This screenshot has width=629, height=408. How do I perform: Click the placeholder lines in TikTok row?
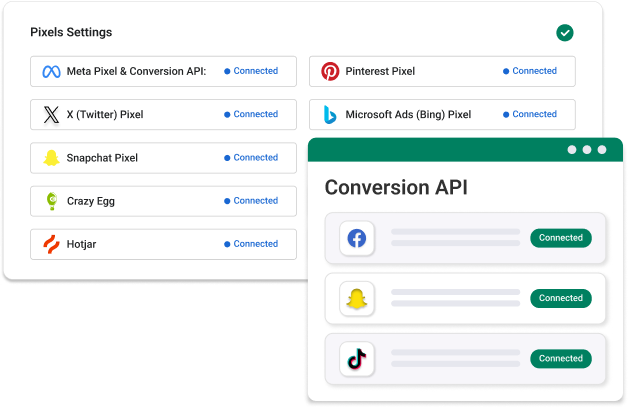point(455,358)
